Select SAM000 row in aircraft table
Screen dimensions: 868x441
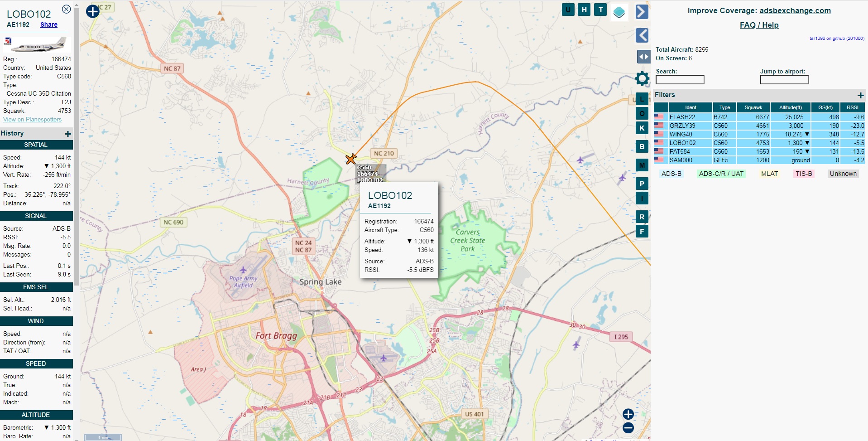(759, 160)
